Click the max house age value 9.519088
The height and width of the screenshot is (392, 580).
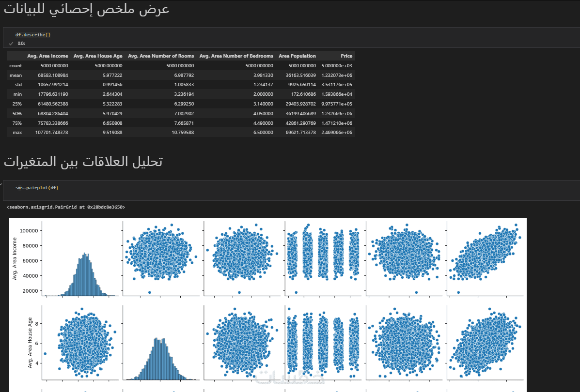pyautogui.click(x=112, y=132)
